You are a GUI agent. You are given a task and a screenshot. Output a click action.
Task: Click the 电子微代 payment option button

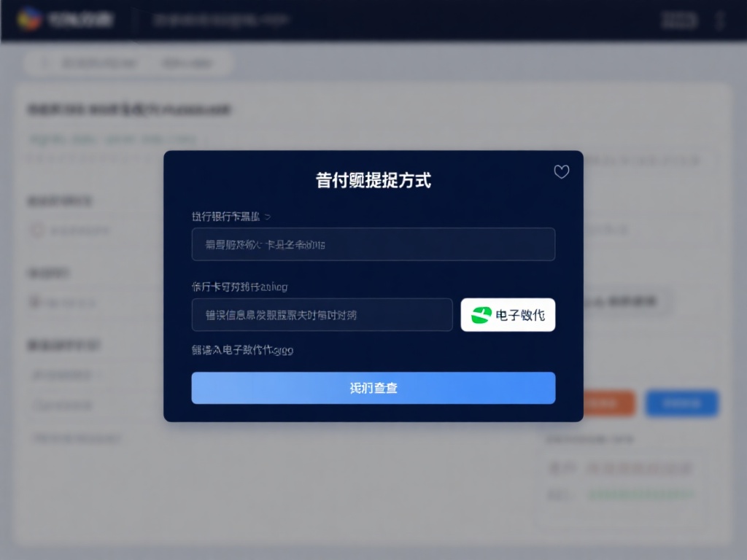tap(508, 314)
